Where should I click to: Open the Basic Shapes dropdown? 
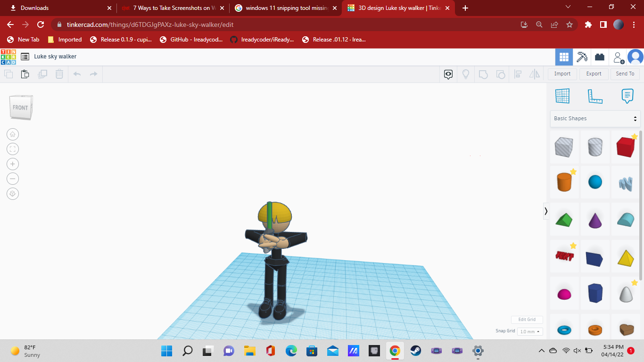(595, 118)
